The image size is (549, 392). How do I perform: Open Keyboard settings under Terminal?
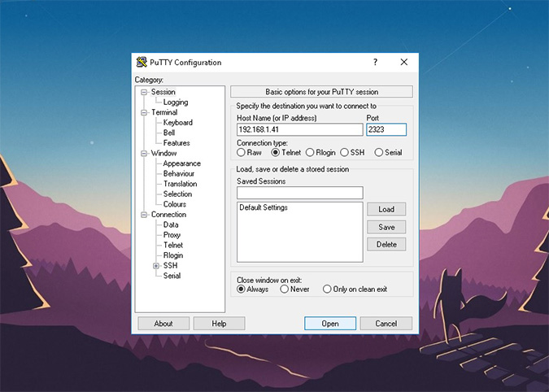tap(177, 123)
